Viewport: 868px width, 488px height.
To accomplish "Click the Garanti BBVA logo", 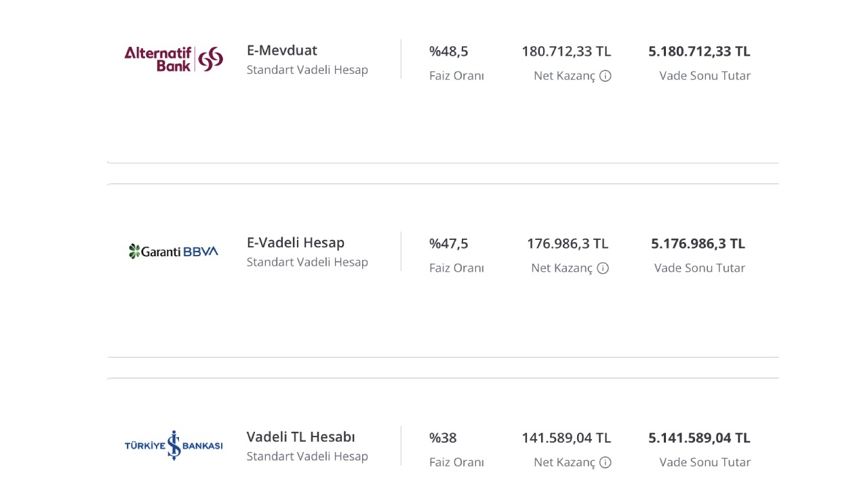I will click(x=174, y=251).
